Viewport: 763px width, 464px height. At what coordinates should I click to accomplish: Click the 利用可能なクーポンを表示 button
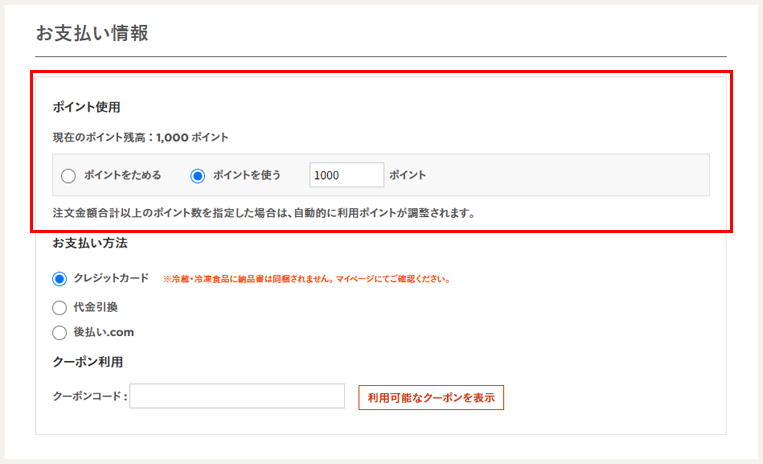(431, 398)
